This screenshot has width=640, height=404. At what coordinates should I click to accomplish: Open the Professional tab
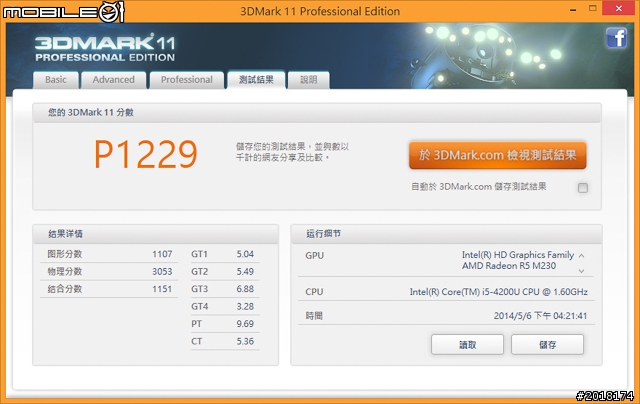click(187, 80)
